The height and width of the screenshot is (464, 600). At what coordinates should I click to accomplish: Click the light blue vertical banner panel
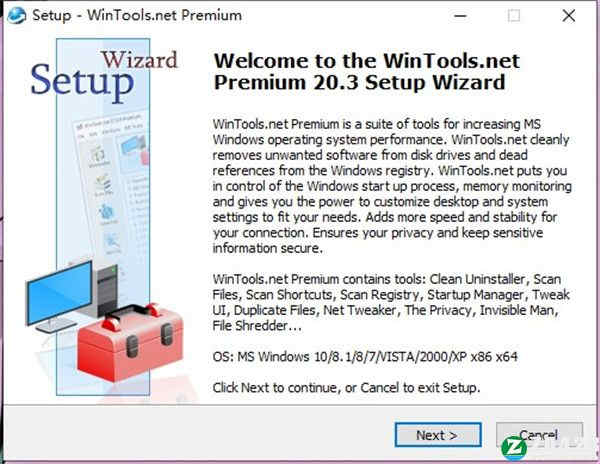coord(103,217)
